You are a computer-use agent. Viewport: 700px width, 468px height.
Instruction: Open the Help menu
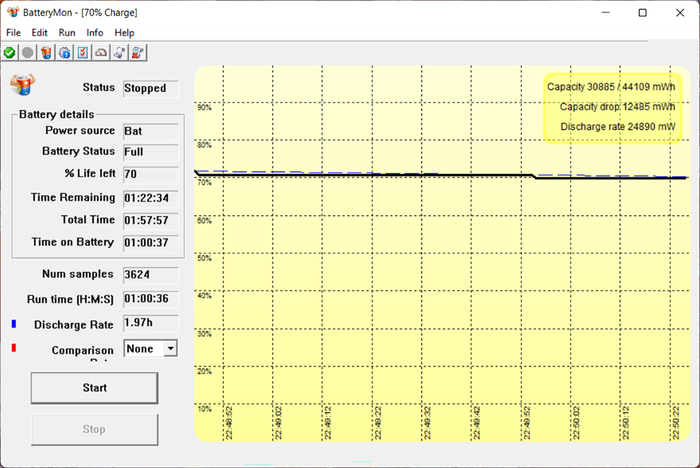point(124,33)
